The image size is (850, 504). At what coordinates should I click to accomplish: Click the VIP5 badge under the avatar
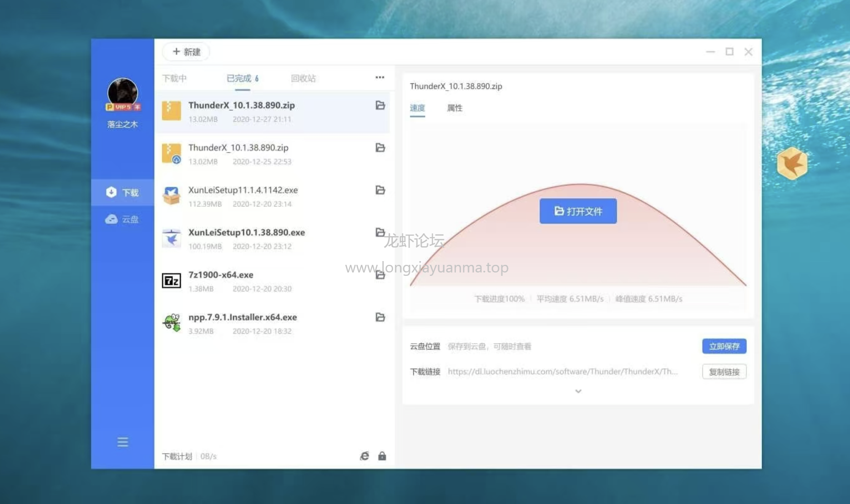pos(123,107)
